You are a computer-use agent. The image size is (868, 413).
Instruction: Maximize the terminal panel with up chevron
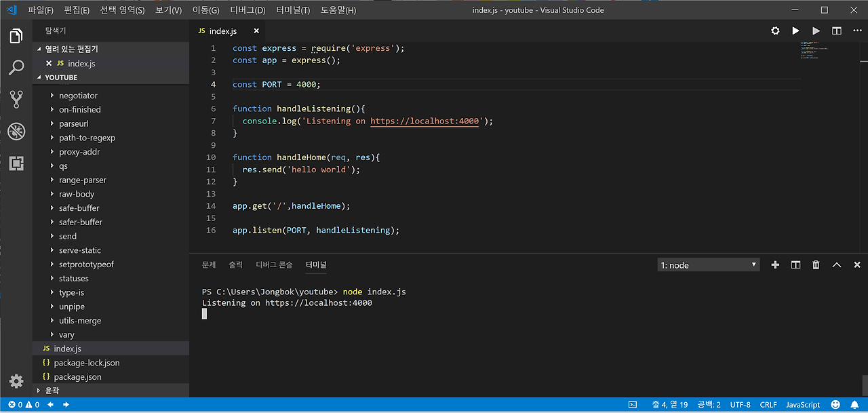(x=836, y=265)
